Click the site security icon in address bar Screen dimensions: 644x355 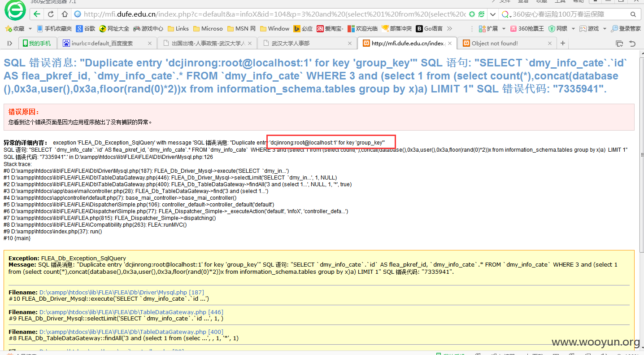78,14
